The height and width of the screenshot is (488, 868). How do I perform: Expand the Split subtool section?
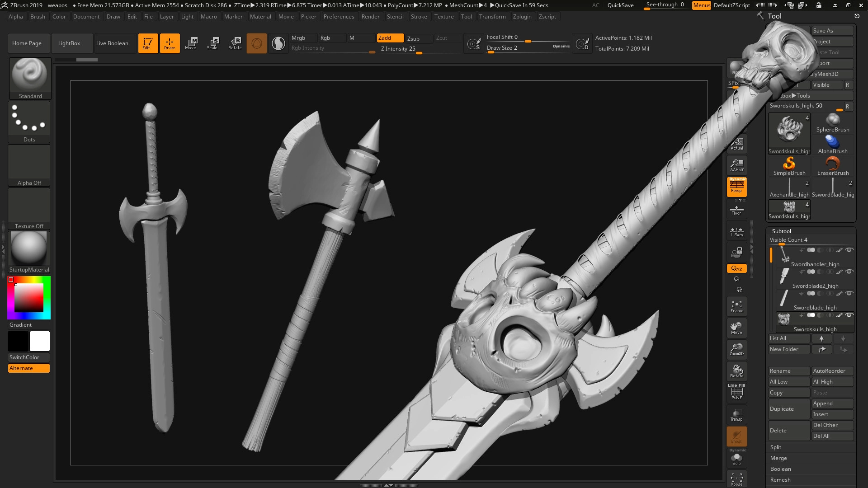[x=776, y=447]
